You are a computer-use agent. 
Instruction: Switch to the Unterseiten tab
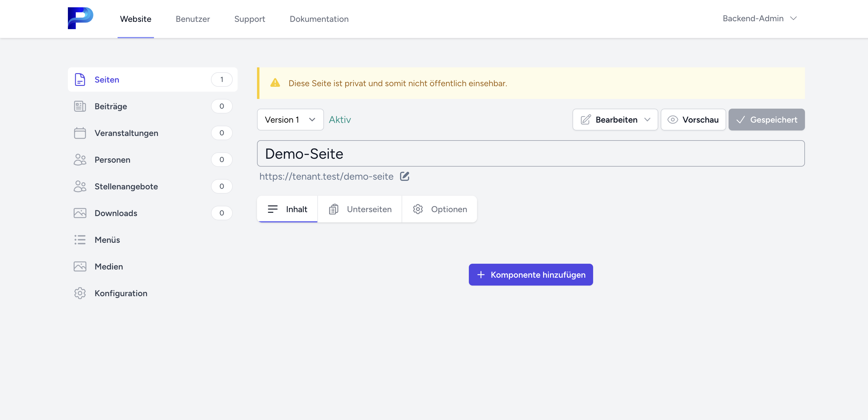[360, 209]
